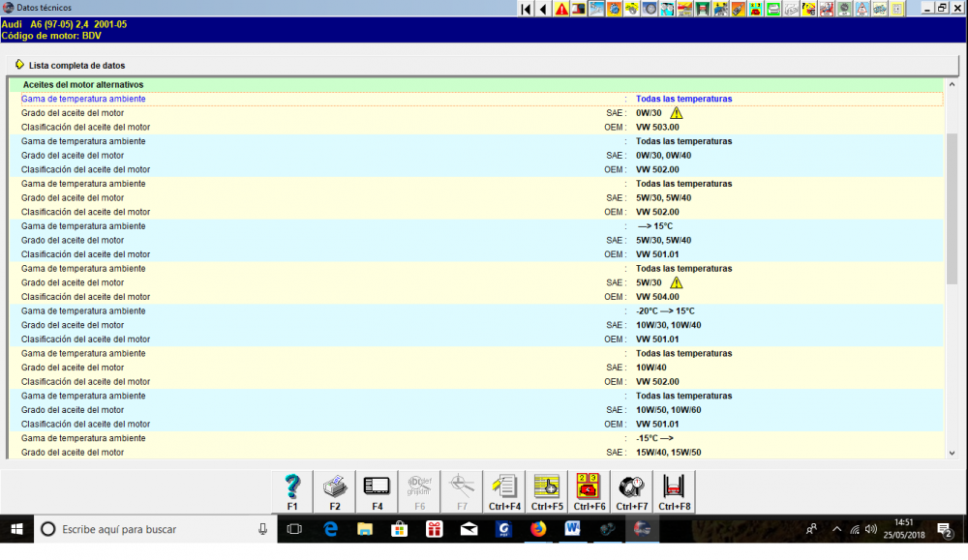The height and width of the screenshot is (560, 968).
Task: Open the green vehicle lift toolbar icon
Action: 703,9
